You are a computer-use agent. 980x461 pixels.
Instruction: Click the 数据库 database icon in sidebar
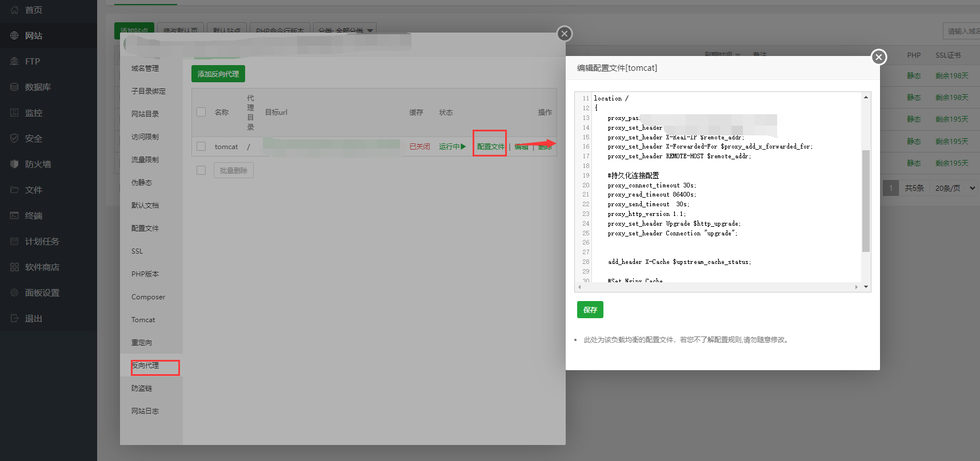[x=14, y=87]
